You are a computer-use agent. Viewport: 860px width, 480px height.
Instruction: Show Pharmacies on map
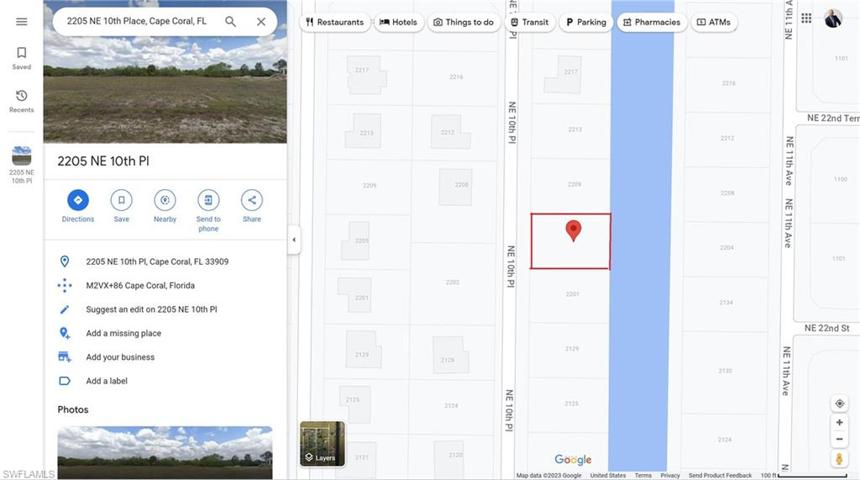(652, 22)
